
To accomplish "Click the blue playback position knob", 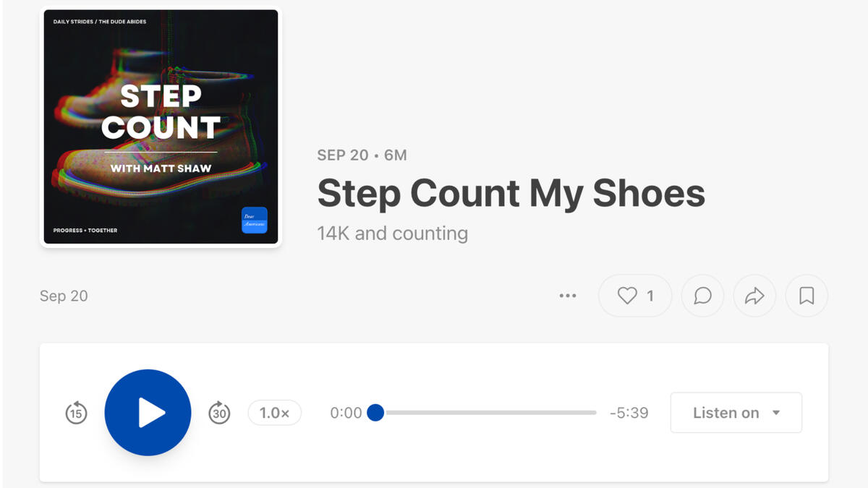I will click(375, 413).
